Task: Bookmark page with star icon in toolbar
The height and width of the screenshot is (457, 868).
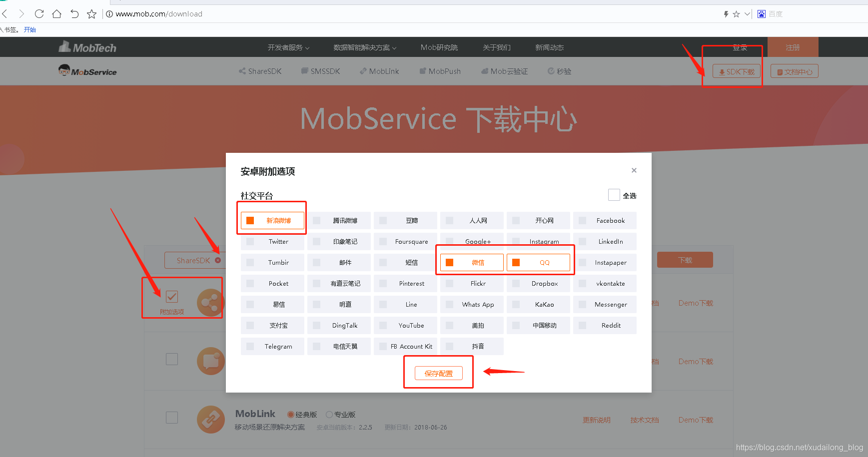Action: click(x=91, y=14)
